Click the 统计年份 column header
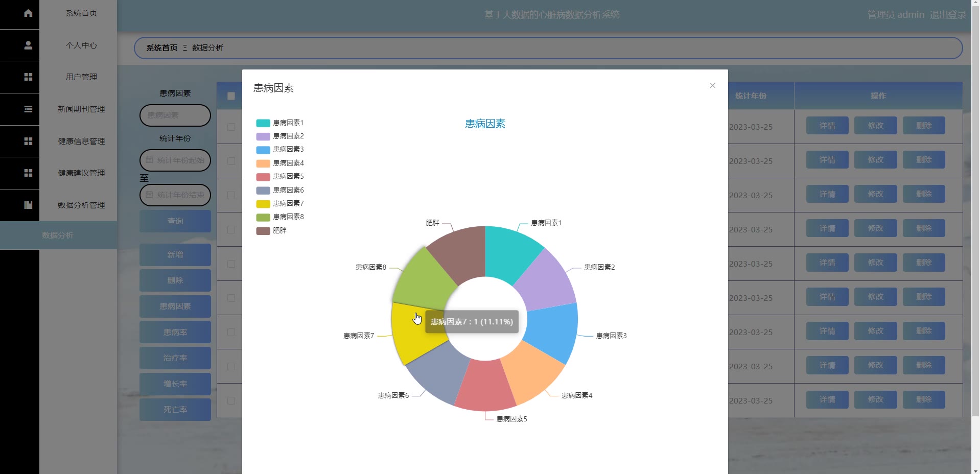 (x=751, y=96)
